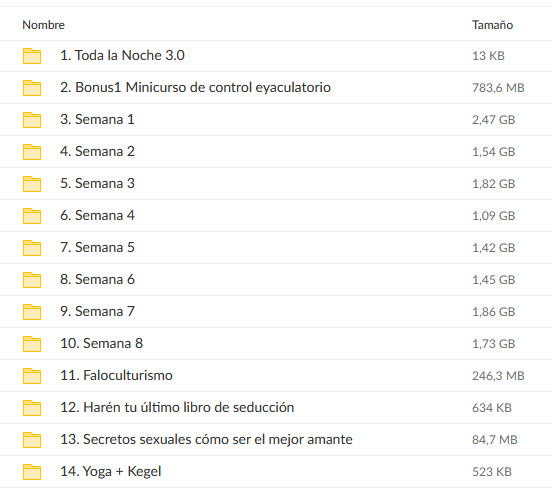Click the 523 KB size entry

tap(491, 472)
